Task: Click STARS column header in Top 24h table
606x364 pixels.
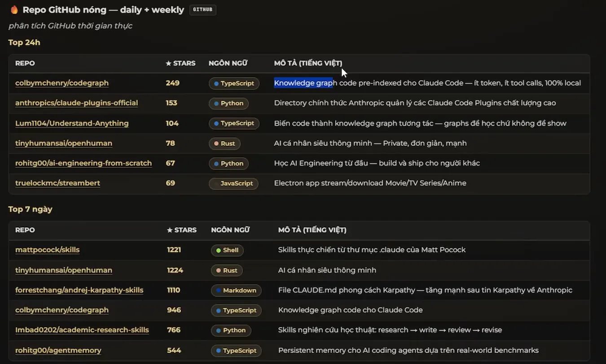Action: point(180,63)
